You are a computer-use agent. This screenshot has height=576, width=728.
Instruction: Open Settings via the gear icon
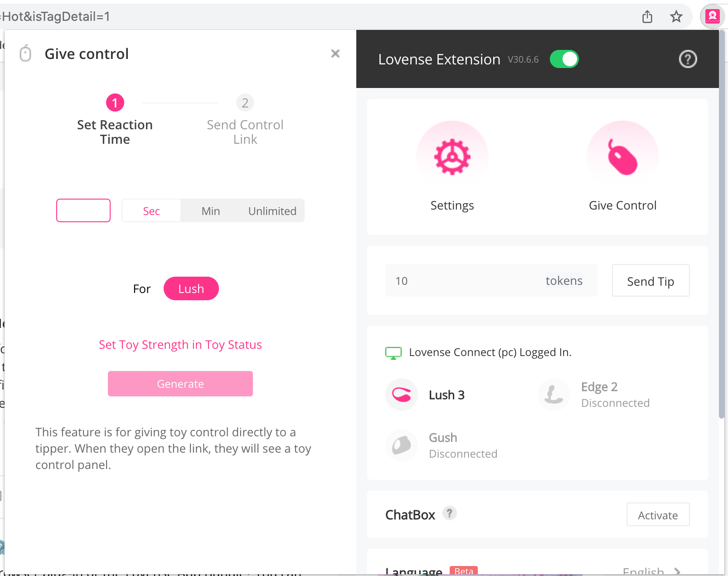(452, 157)
